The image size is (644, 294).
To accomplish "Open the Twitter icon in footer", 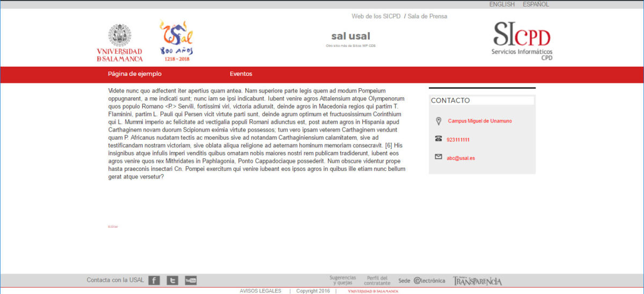I will click(x=172, y=280).
